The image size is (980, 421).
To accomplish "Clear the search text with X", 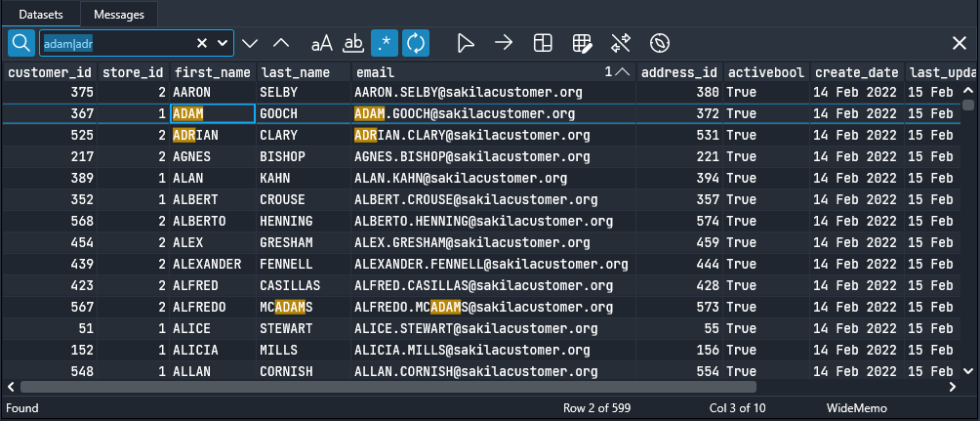I will 202,43.
